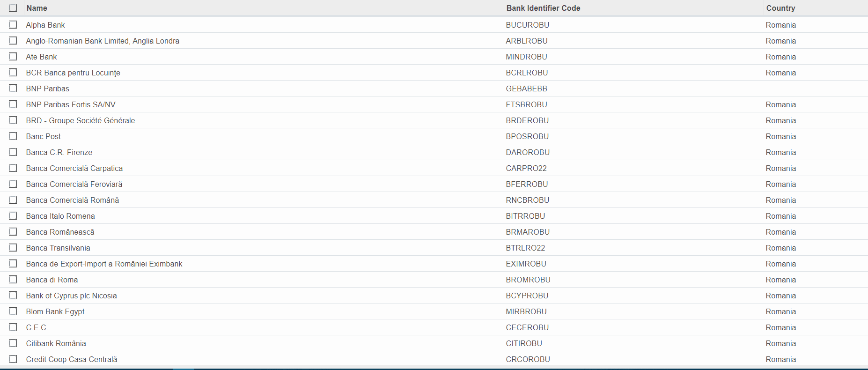
Task: Click Romania in the Alpha Bank row
Action: point(781,25)
